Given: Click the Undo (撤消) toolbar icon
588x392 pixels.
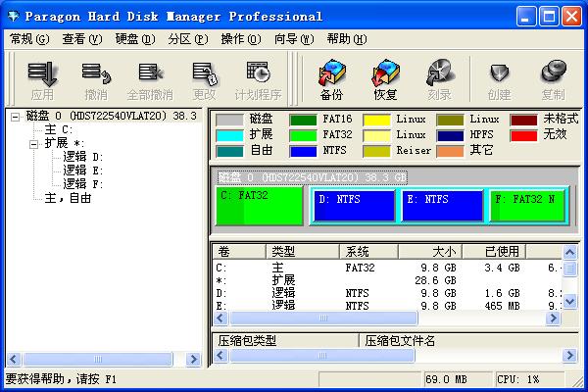Looking at the screenshot, I should (96, 77).
